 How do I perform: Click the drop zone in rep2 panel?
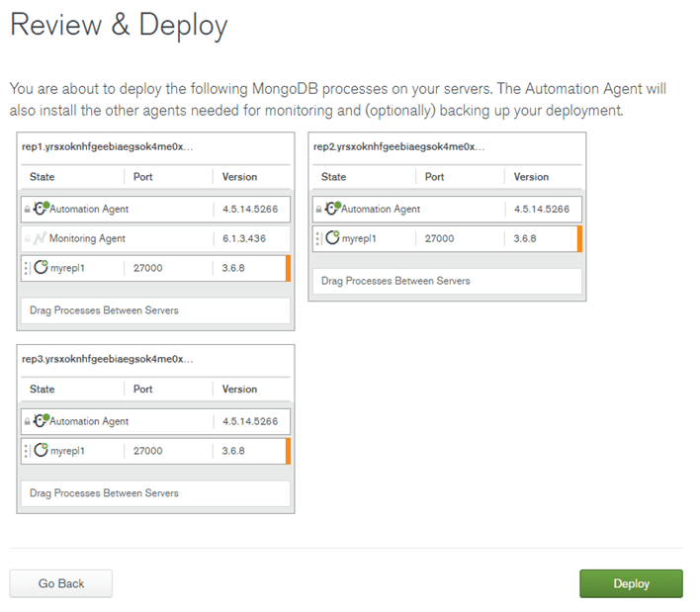point(447,281)
